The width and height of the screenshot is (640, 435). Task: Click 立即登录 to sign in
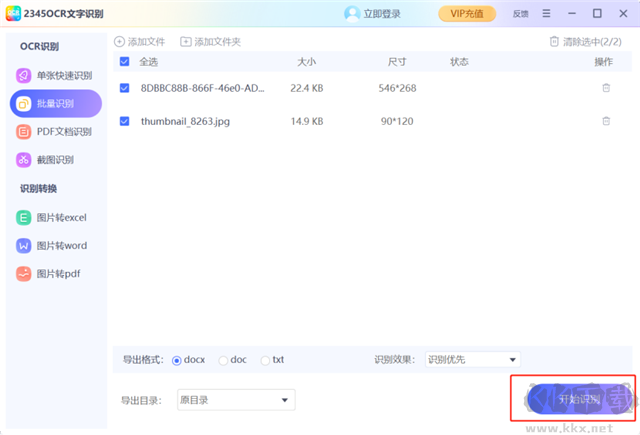click(x=382, y=14)
